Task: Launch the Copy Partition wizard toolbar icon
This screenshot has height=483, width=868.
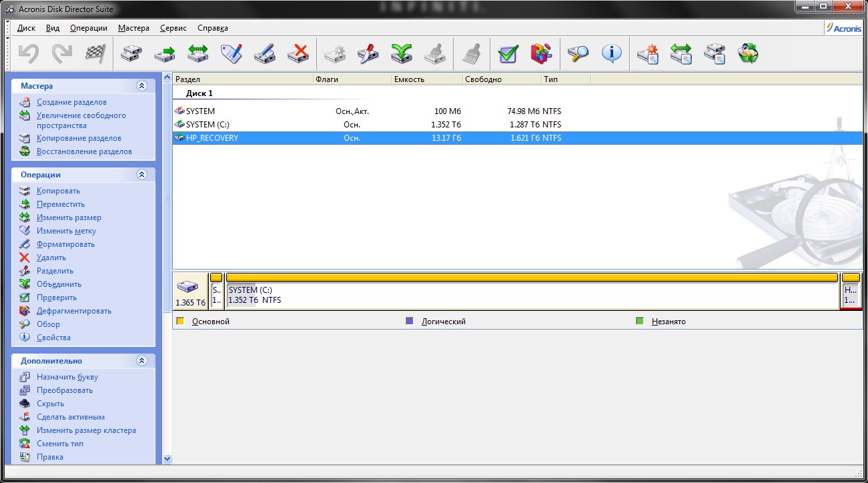Action: click(714, 53)
